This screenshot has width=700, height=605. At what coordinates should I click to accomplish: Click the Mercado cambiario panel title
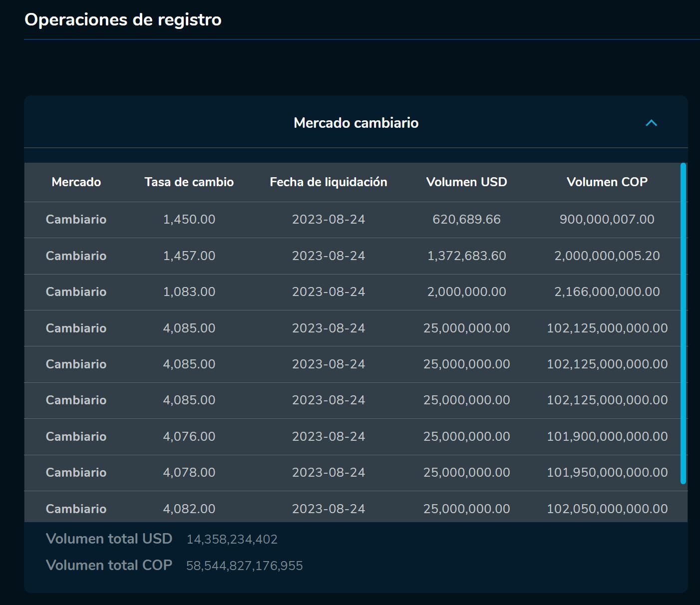[x=355, y=123]
